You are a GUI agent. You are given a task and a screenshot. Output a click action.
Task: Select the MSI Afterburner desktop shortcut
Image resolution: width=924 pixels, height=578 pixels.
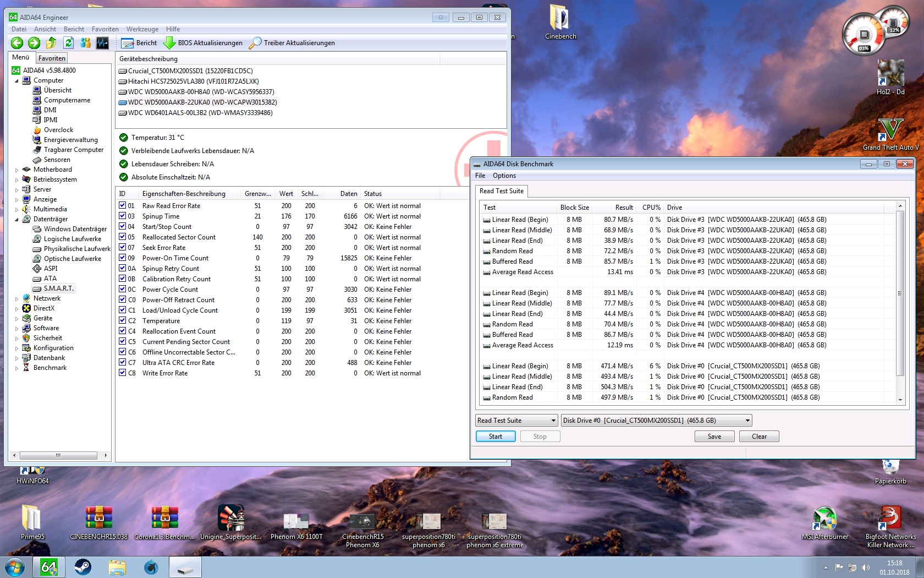point(825,523)
